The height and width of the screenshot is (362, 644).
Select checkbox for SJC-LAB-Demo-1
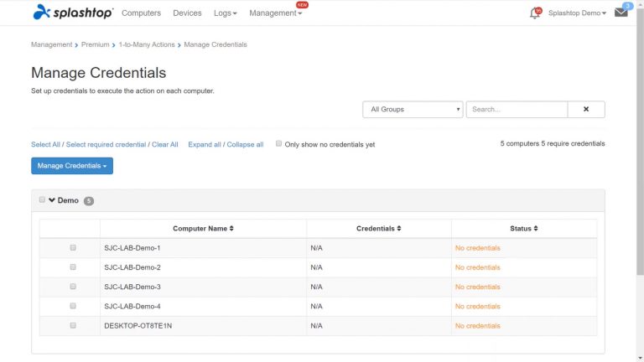(73, 247)
